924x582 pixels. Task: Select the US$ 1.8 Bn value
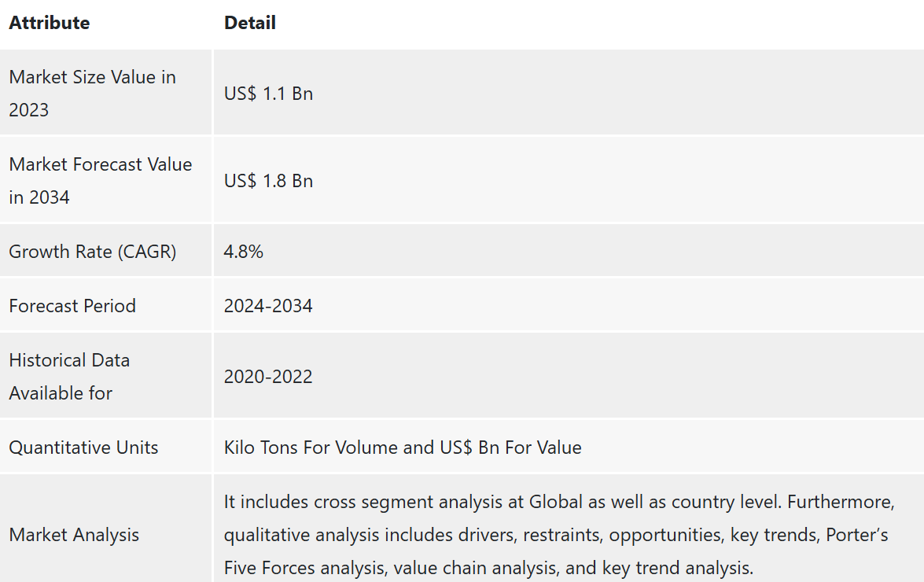tap(268, 181)
